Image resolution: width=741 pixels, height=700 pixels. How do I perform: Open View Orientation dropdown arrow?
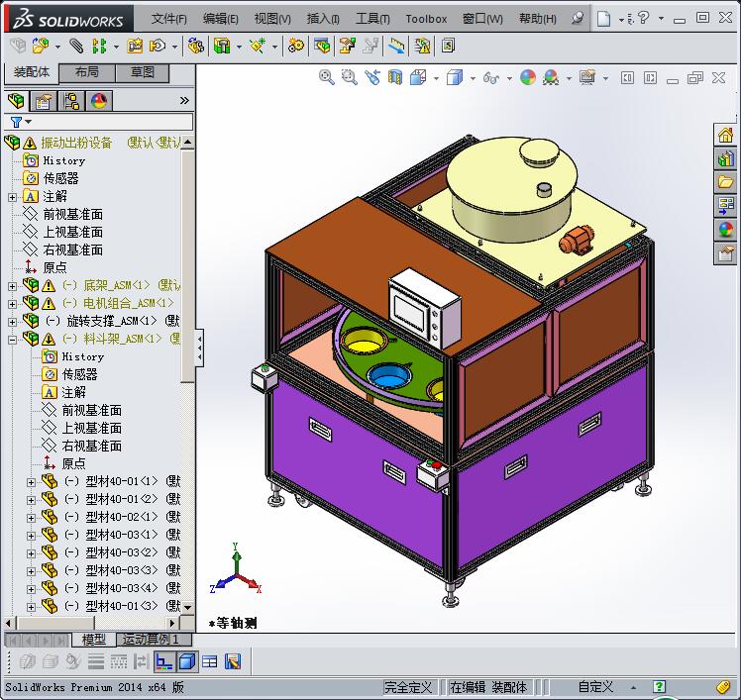click(436, 78)
